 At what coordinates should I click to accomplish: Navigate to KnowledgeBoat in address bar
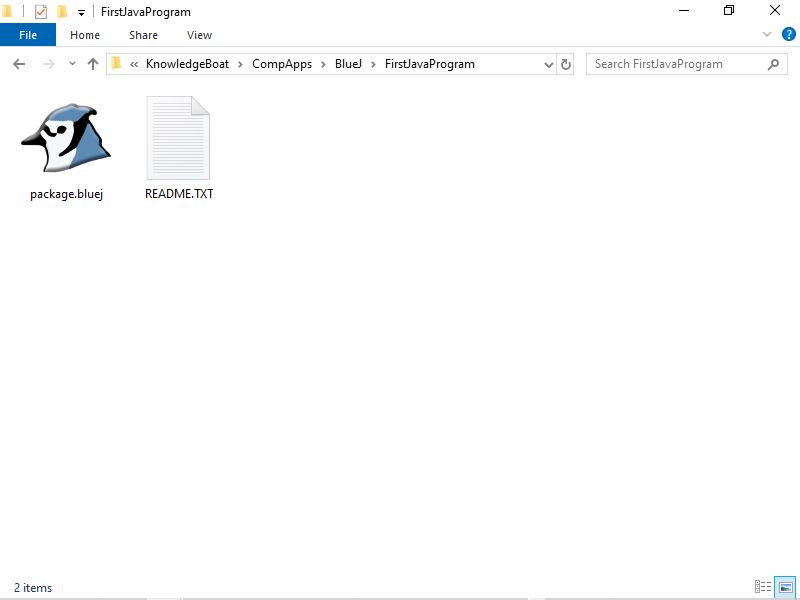tap(187, 64)
